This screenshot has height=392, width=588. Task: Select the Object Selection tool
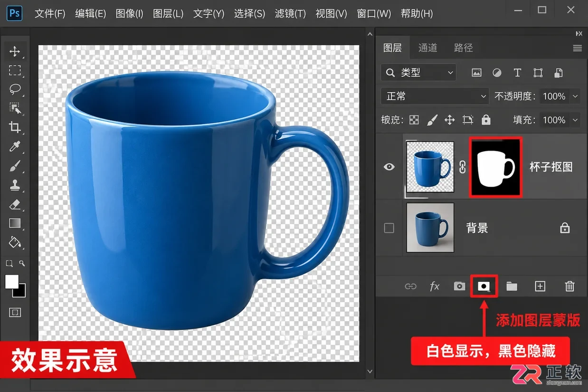pyautogui.click(x=15, y=108)
